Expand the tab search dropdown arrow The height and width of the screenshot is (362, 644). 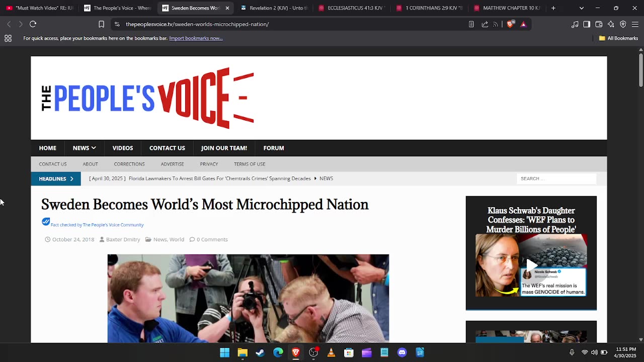point(582,8)
